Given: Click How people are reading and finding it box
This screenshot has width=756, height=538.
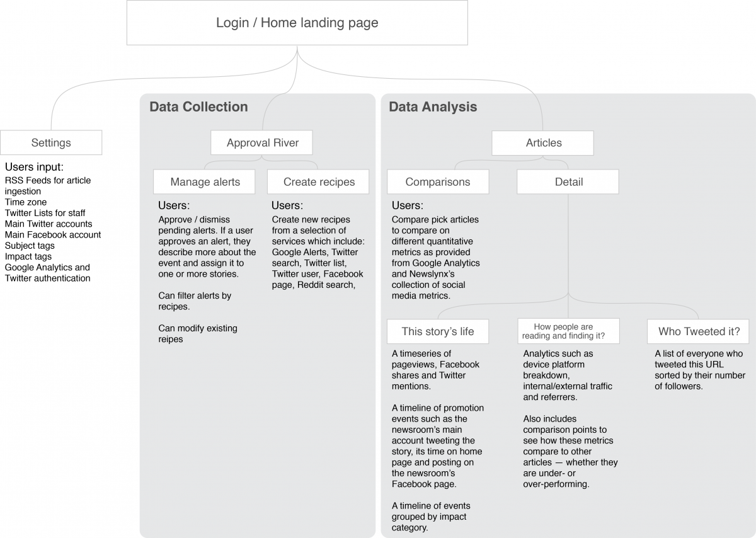Looking at the screenshot, I should (x=568, y=331).
